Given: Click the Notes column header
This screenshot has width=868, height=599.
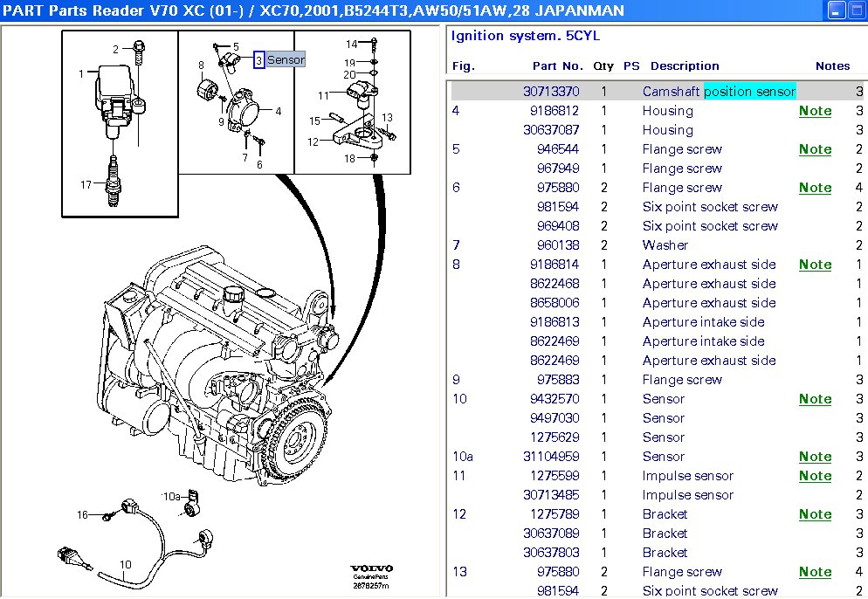Looking at the screenshot, I should tap(832, 66).
